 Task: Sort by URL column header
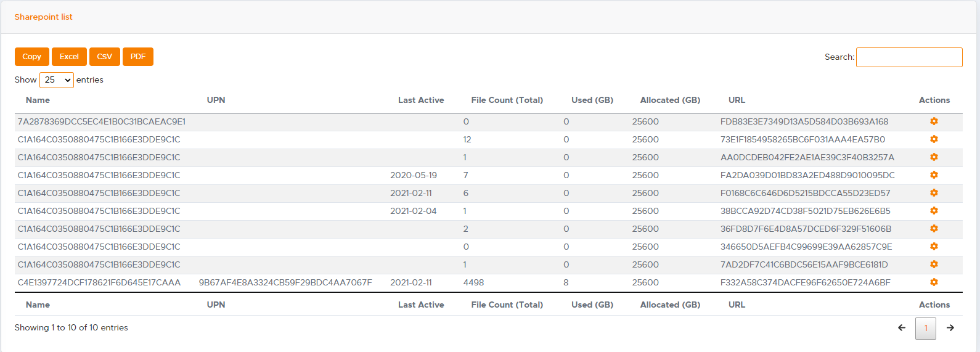tap(737, 100)
